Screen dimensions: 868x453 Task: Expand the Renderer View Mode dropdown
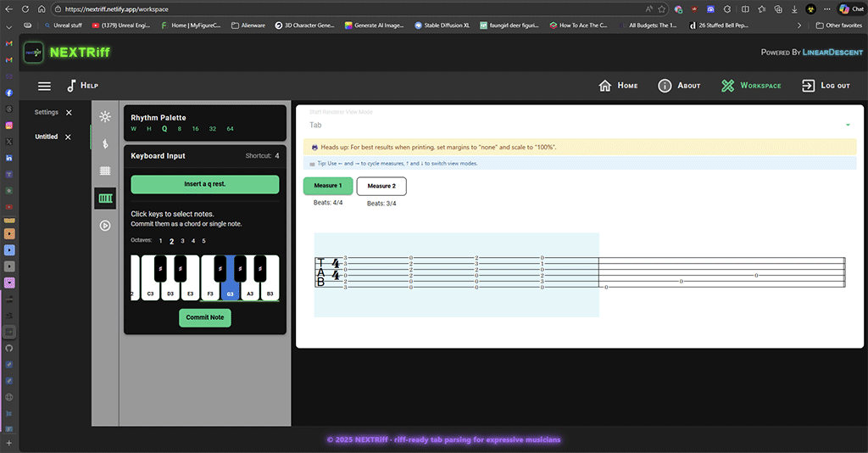tap(847, 126)
